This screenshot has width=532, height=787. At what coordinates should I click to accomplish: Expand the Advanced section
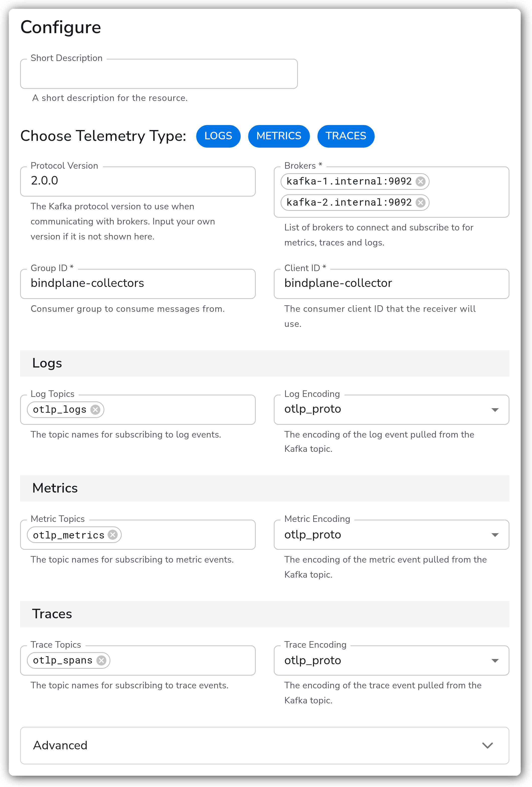point(265,746)
